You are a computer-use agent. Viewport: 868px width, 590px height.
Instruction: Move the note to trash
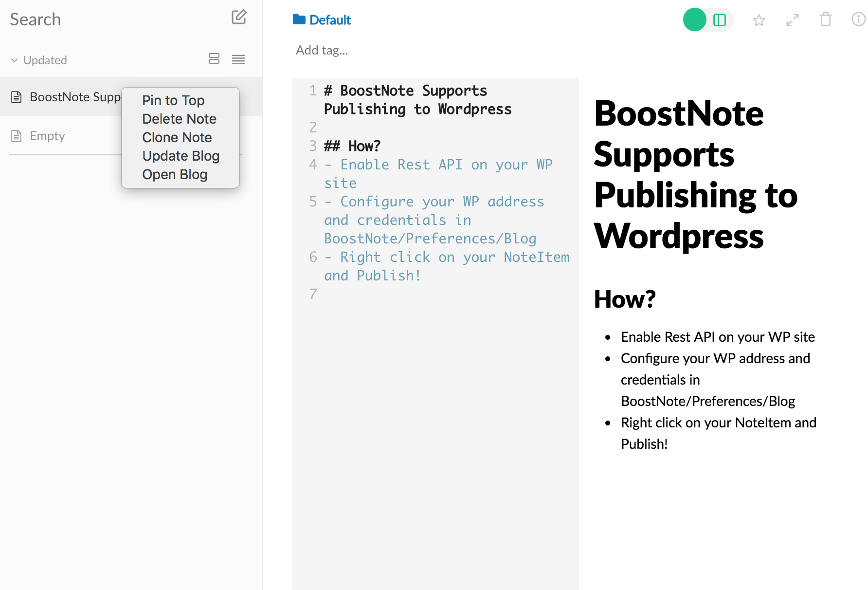(x=826, y=19)
